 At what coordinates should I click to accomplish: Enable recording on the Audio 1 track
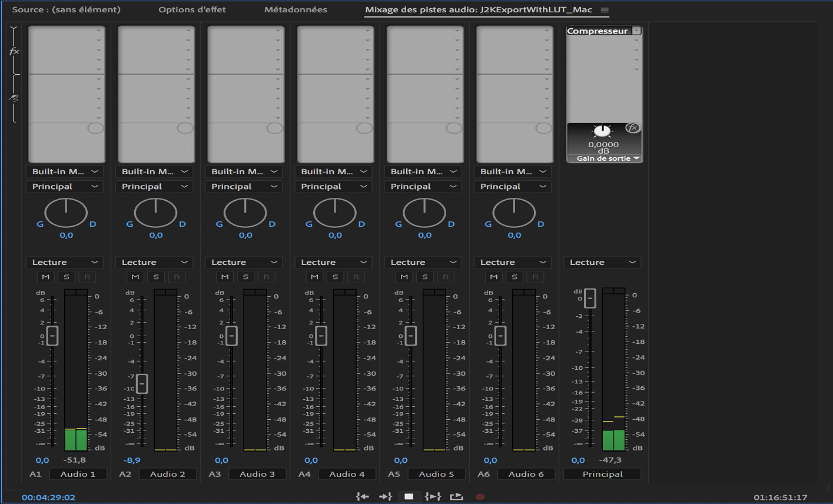pyautogui.click(x=87, y=277)
